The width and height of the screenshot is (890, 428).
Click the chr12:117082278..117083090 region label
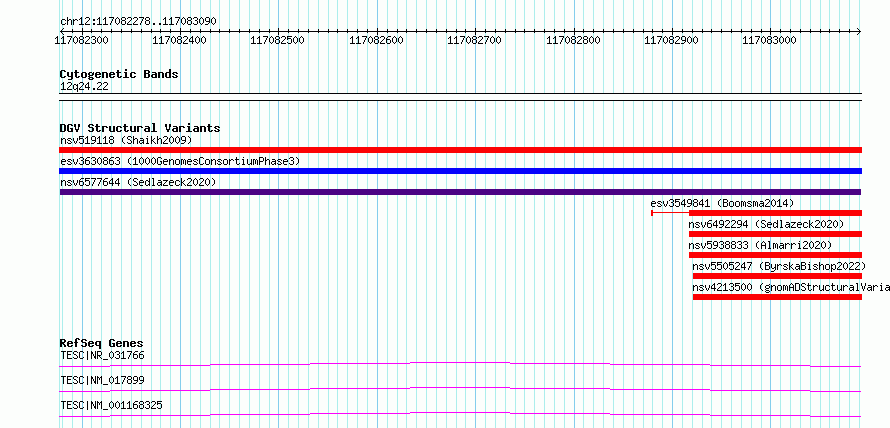(x=138, y=22)
